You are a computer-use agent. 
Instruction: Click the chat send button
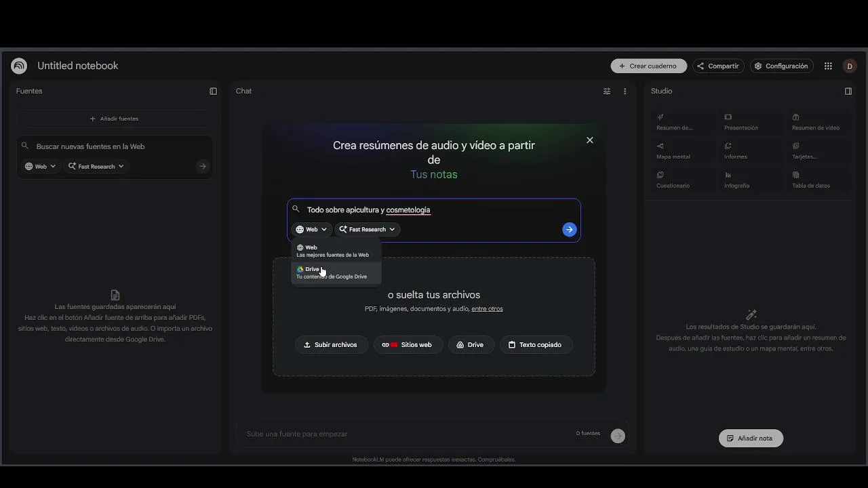coord(617,436)
